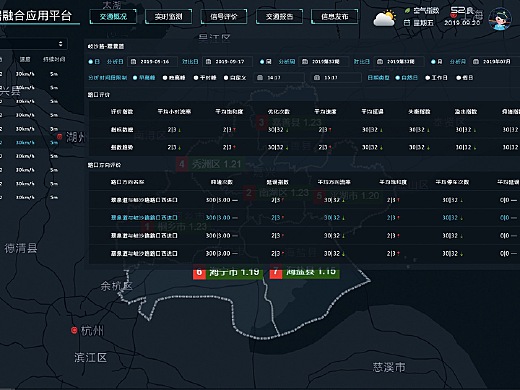This screenshot has height=390, width=520.
Task: Switch to the 实时监测 tab
Action: tap(168, 16)
